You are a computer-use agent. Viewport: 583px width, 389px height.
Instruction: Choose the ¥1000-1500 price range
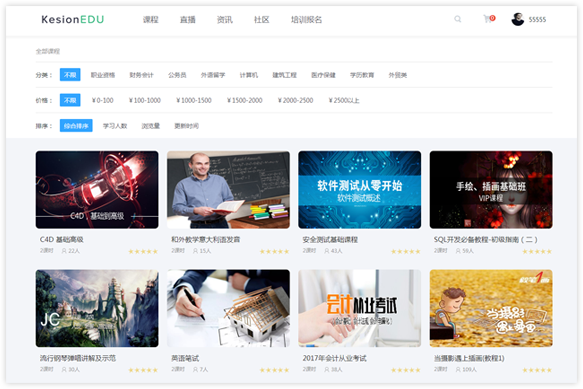194,100
